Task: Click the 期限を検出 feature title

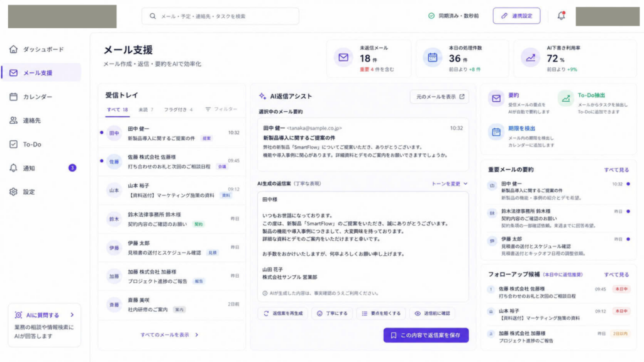Action: click(521, 128)
